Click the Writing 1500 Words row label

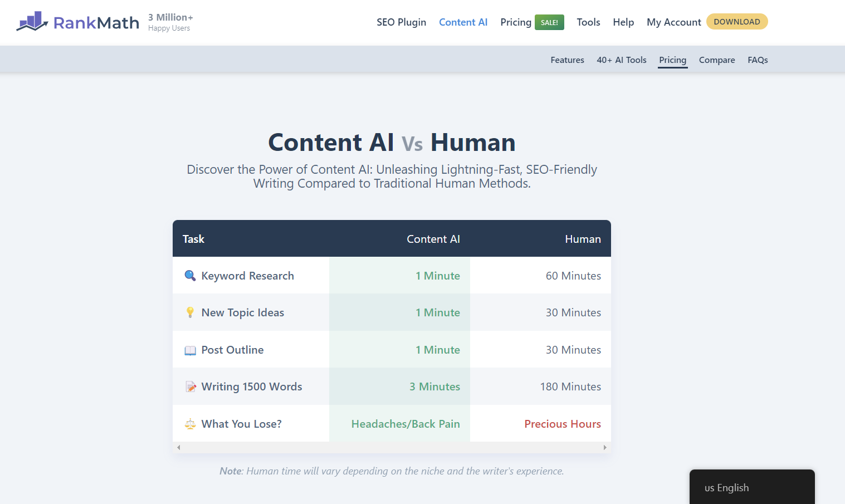click(x=252, y=386)
